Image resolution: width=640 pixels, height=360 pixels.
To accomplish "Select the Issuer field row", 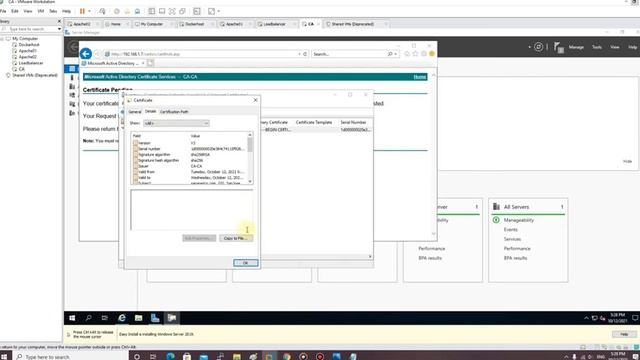I will [189, 166].
